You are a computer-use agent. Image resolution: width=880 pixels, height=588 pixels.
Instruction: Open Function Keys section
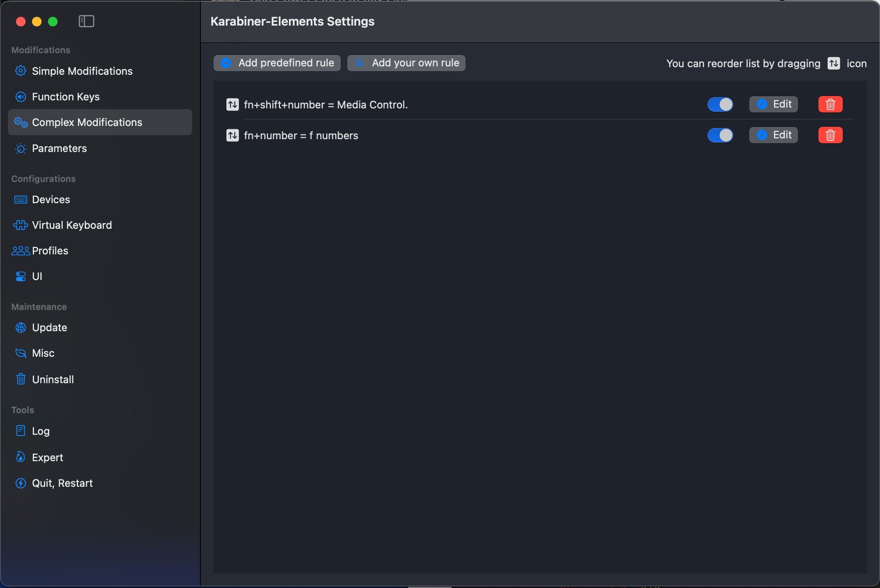point(100,97)
